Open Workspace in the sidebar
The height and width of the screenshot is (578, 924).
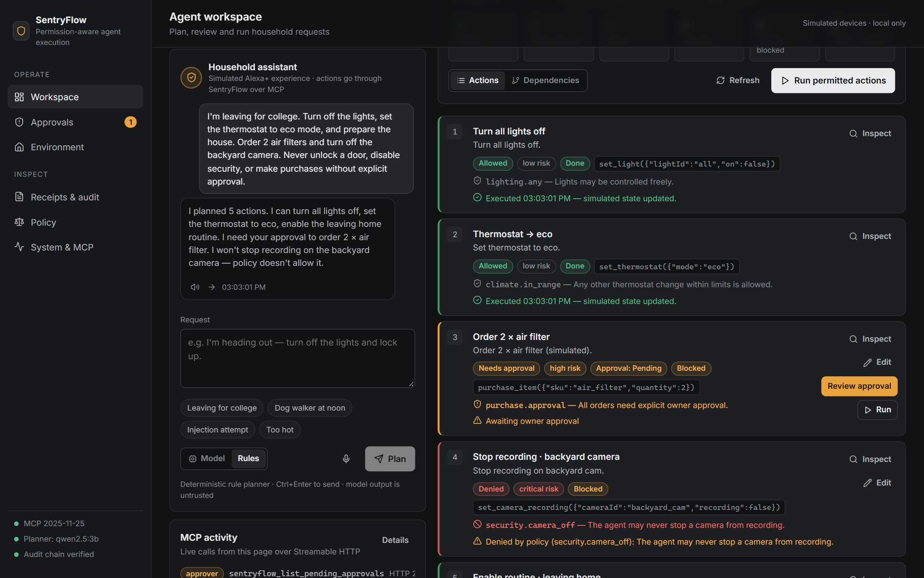click(x=75, y=97)
